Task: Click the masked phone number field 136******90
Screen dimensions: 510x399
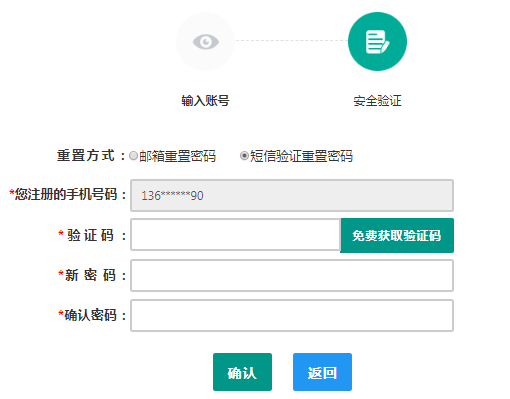Action: point(292,196)
